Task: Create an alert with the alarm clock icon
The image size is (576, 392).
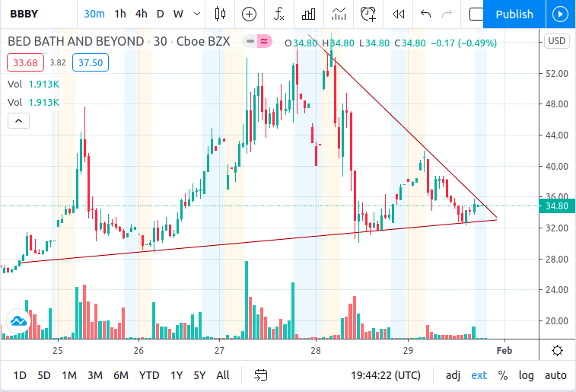Action: tap(368, 14)
